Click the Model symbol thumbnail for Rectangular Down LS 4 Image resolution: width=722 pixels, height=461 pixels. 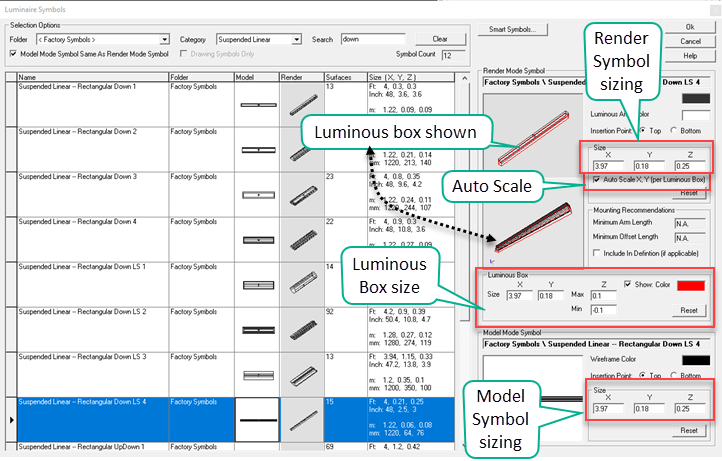257,420
